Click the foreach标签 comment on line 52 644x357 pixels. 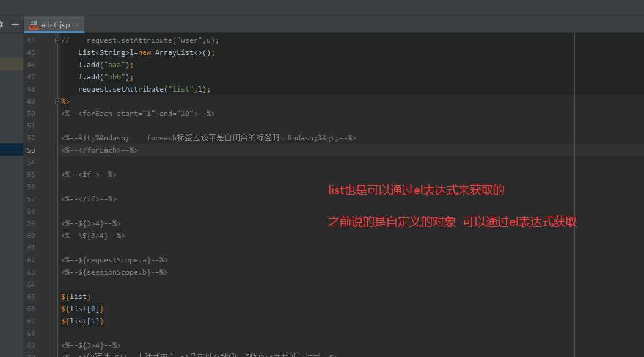(208, 138)
